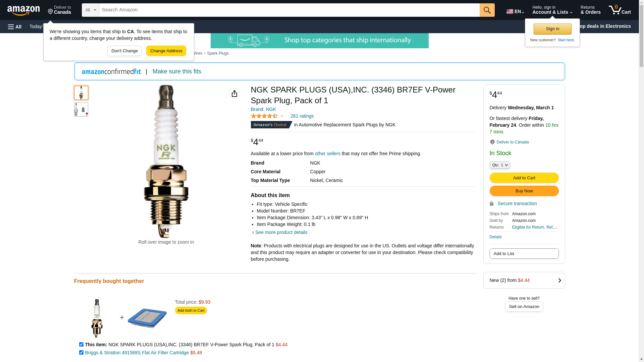Expand New (2) from $4.44 offers

[x=524, y=280]
